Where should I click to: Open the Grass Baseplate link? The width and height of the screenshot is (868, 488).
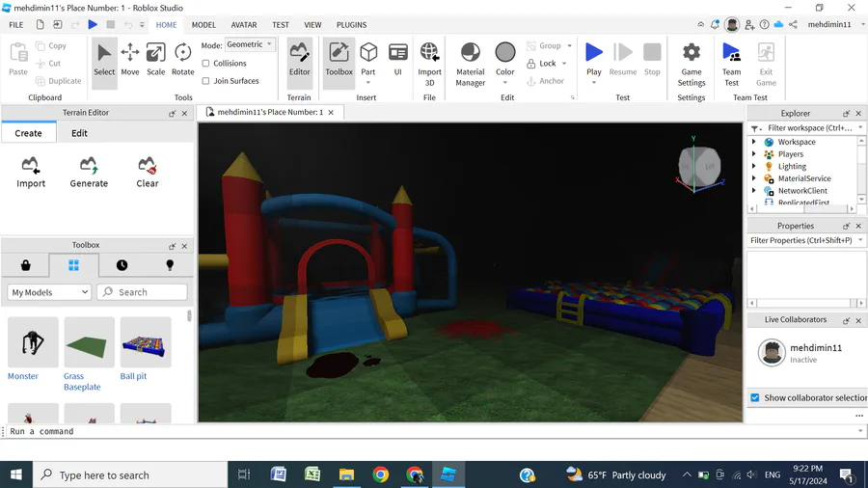[82, 382]
